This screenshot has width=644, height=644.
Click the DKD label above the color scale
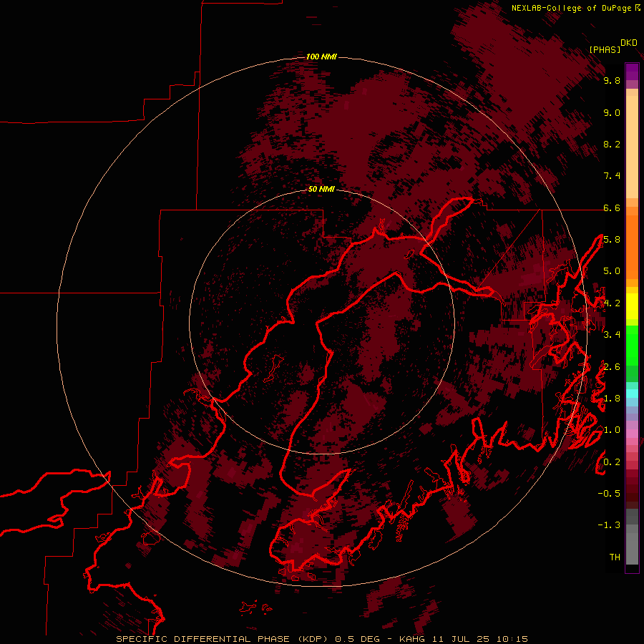click(x=629, y=42)
